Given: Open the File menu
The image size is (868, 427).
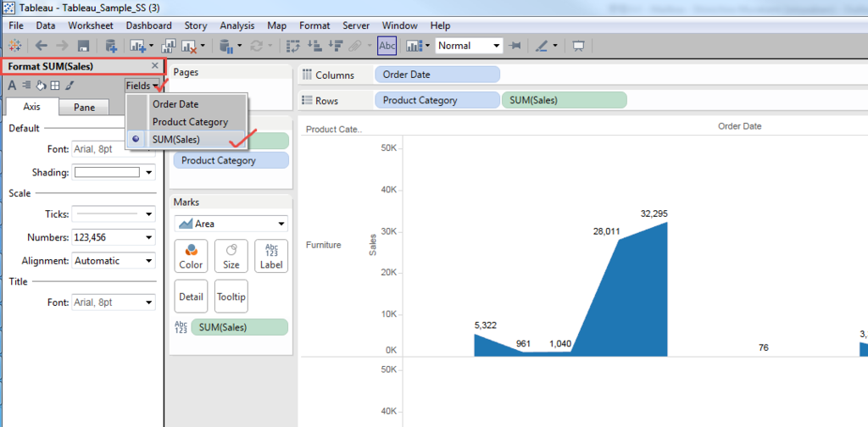Looking at the screenshot, I should [x=17, y=25].
